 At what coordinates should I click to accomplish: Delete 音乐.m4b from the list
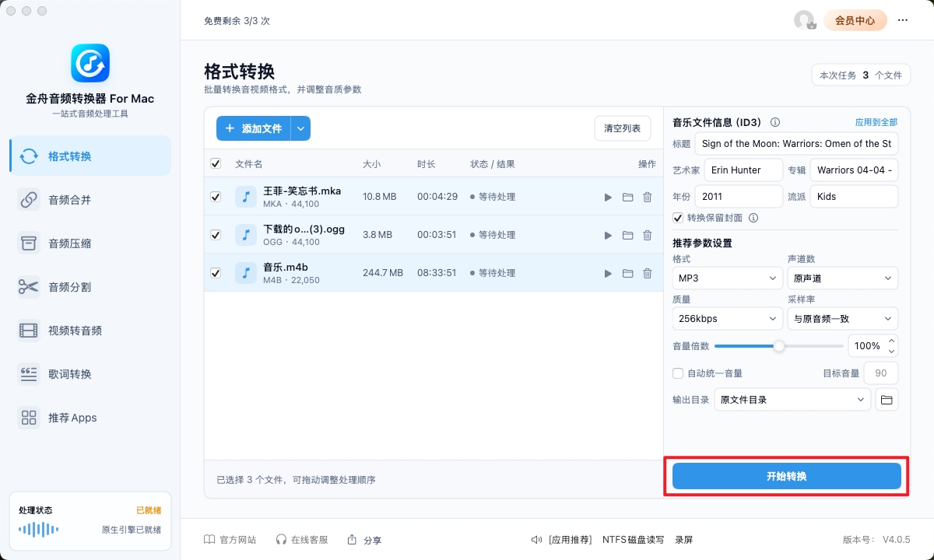[647, 274]
